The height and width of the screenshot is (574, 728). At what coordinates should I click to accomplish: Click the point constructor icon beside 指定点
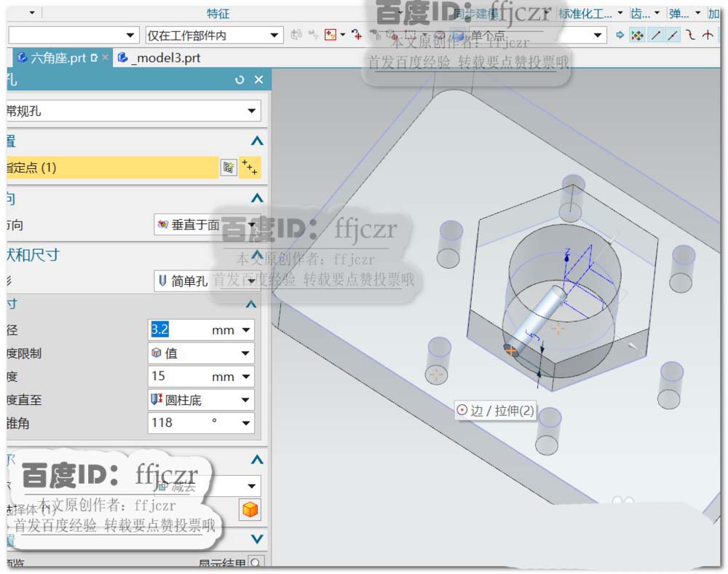point(250,168)
